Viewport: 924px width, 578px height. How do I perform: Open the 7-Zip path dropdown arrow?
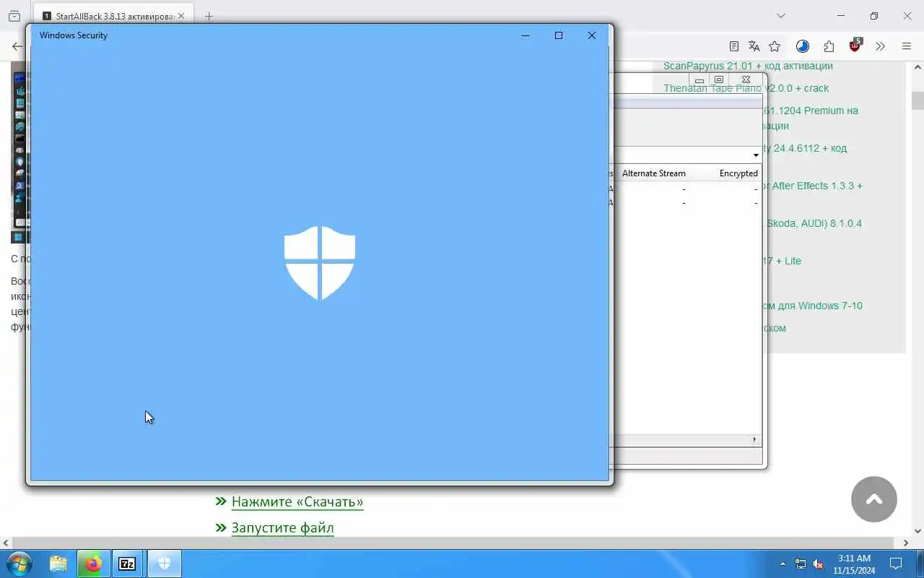756,155
